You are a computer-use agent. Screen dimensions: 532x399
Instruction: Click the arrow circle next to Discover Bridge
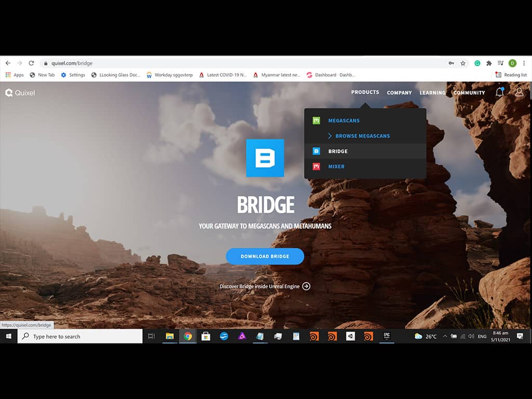tap(306, 286)
